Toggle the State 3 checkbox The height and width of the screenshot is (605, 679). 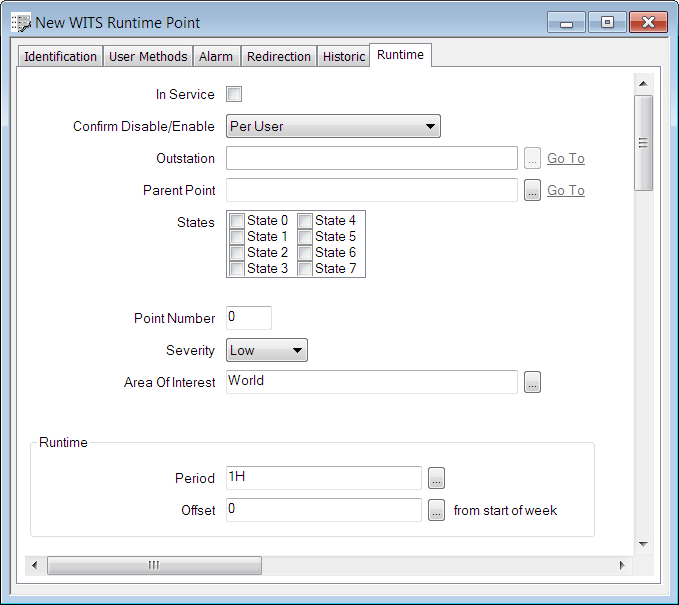(x=237, y=269)
